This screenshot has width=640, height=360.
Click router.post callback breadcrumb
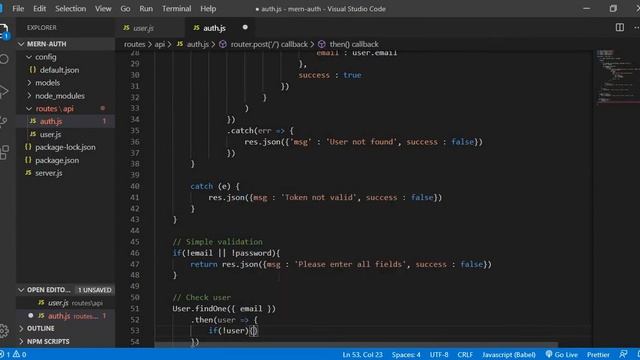tap(263, 44)
